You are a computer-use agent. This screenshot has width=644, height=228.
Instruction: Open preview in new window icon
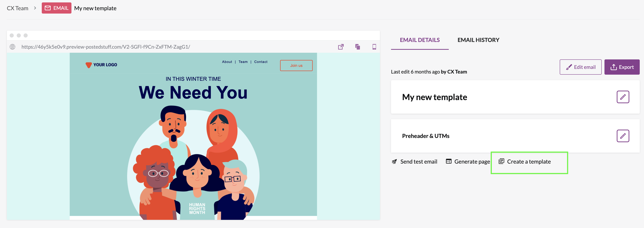pos(341,47)
